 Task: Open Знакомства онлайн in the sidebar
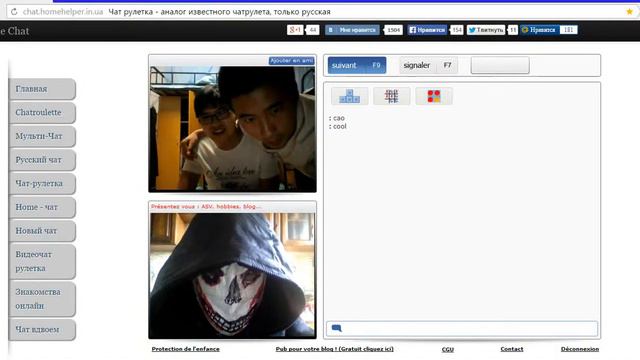(x=42, y=299)
